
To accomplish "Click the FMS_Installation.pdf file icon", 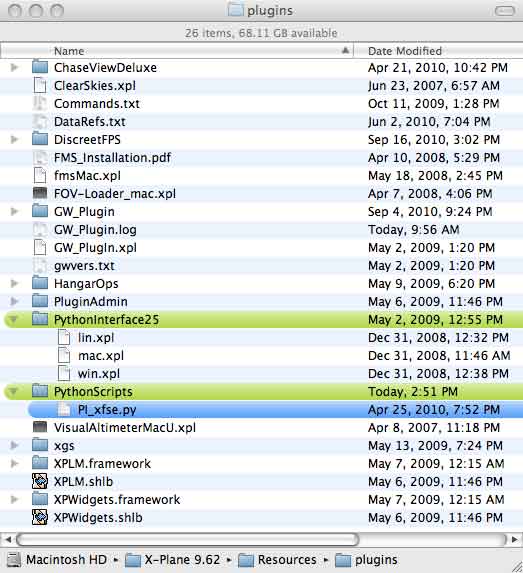I will [x=40, y=158].
